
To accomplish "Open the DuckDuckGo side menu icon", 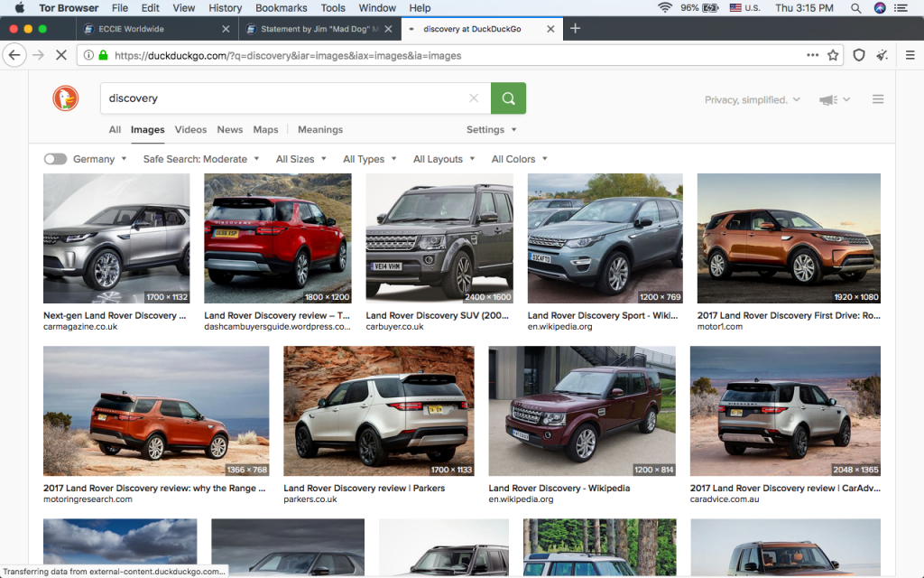I will pos(878,99).
